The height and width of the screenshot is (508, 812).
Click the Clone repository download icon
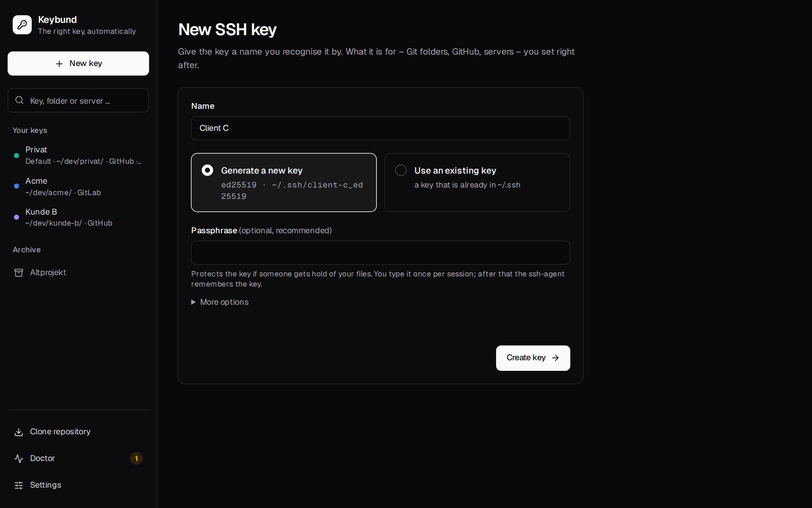tap(19, 432)
